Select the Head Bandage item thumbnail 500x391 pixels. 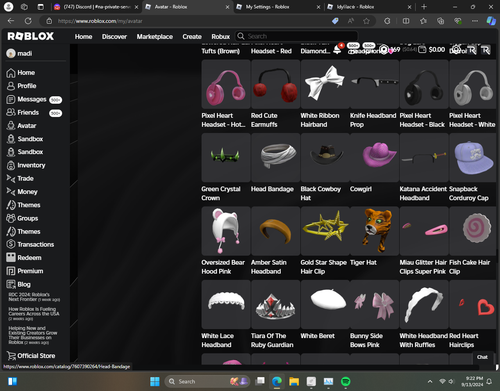[275, 158]
